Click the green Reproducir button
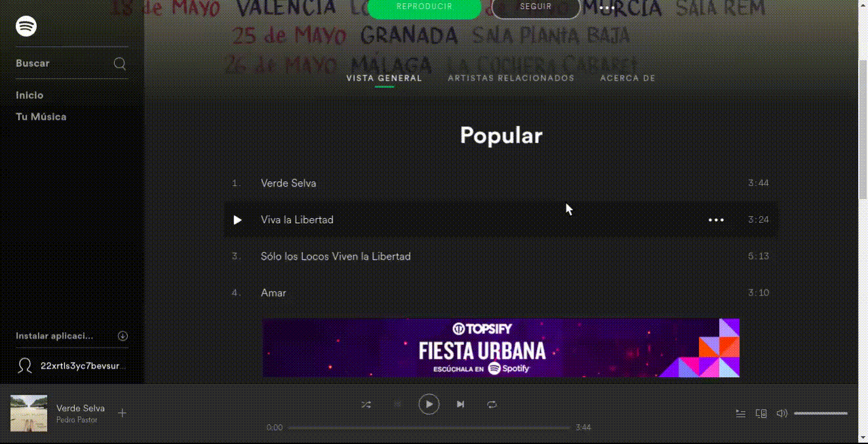The height and width of the screenshot is (444, 868). (x=424, y=7)
